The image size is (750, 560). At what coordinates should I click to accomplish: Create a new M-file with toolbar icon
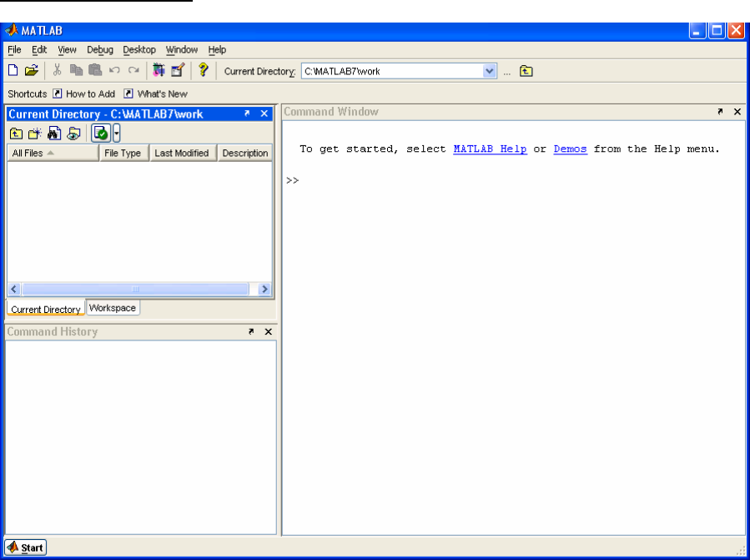[x=13, y=70]
